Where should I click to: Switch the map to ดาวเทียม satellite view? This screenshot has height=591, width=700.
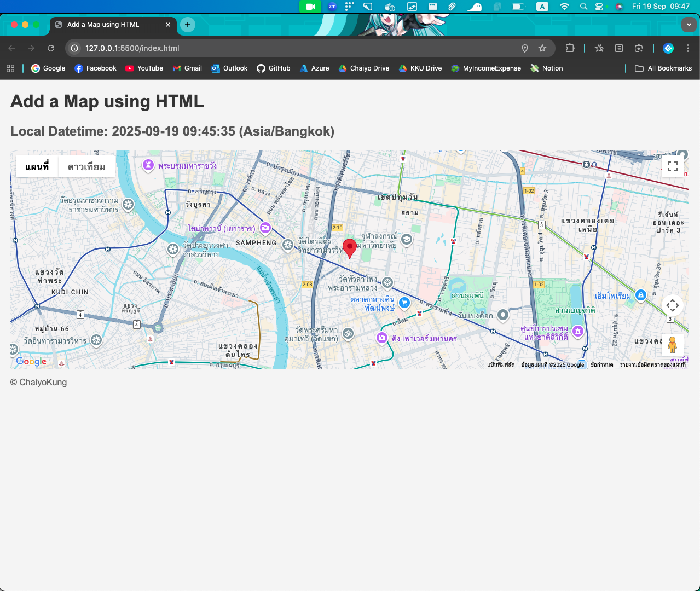(x=86, y=166)
